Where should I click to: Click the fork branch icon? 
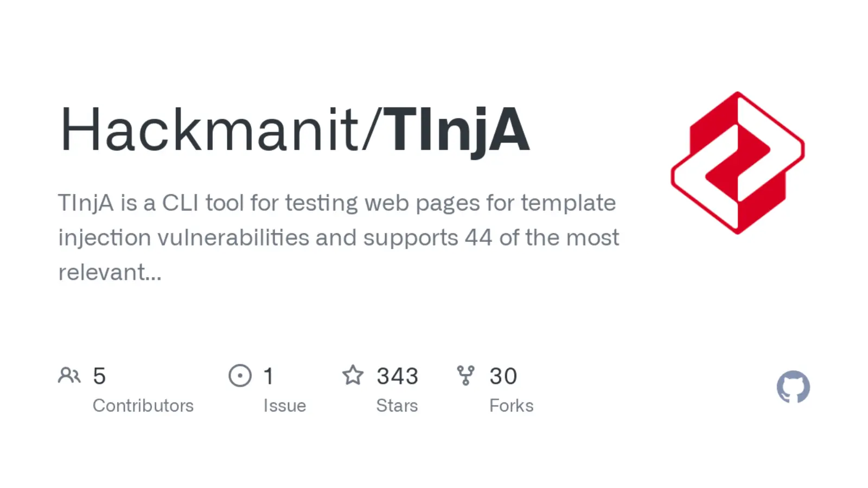[465, 375]
